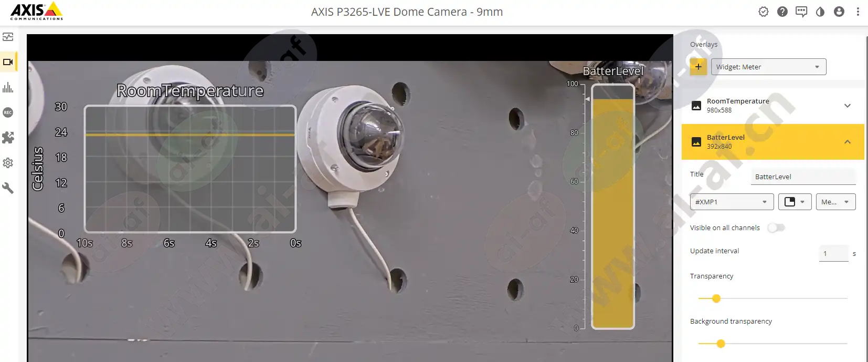The image size is (868, 362).
Task: Expand the RoomTemperature overlay entry
Action: pyautogui.click(x=848, y=106)
